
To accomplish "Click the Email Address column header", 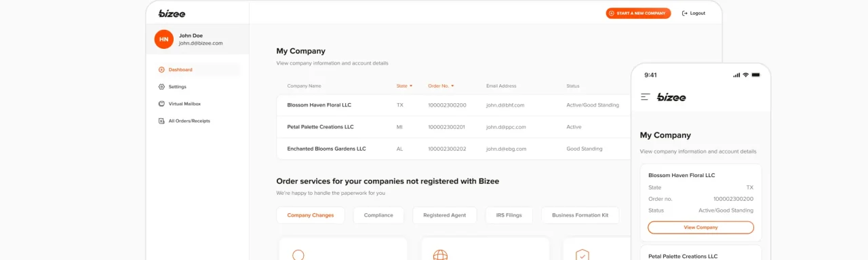I will [x=501, y=86].
